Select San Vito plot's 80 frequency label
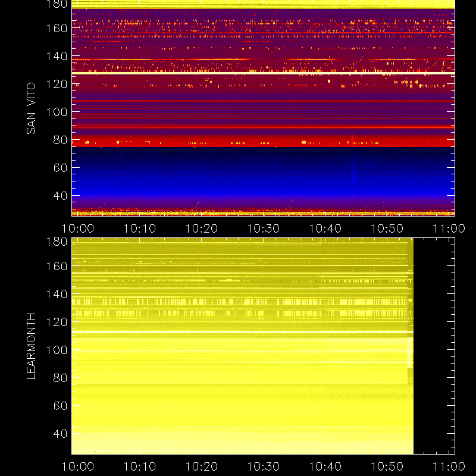The height and width of the screenshot is (476, 476). [x=60, y=140]
